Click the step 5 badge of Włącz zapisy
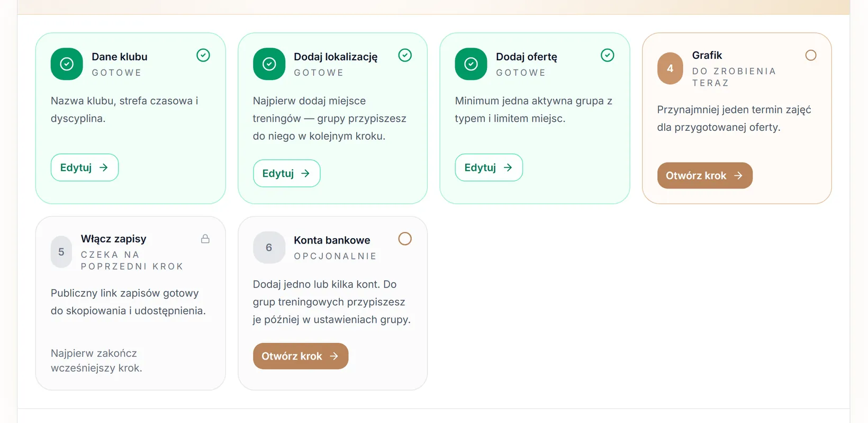The image size is (868, 423). [x=61, y=252]
